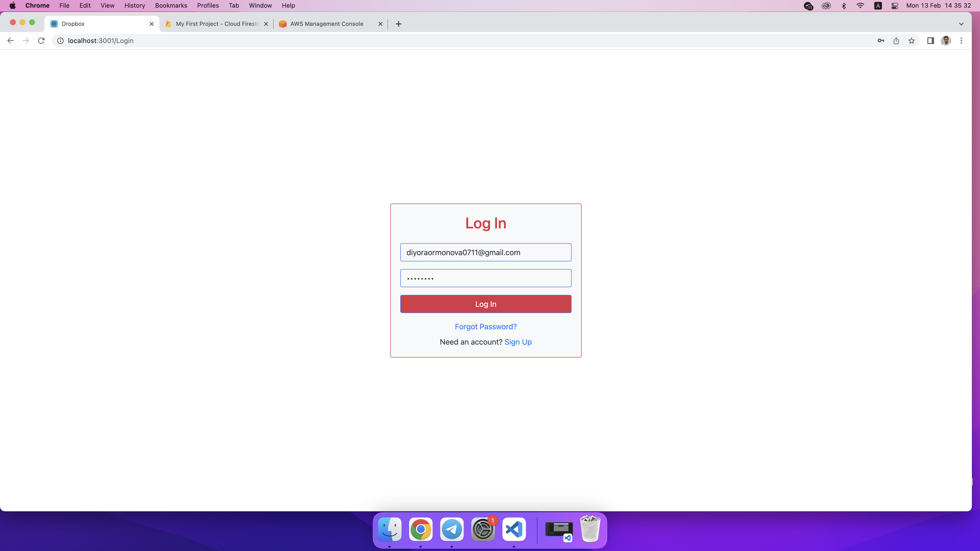
Task: Open the Bookmarks menu
Action: coord(171,6)
